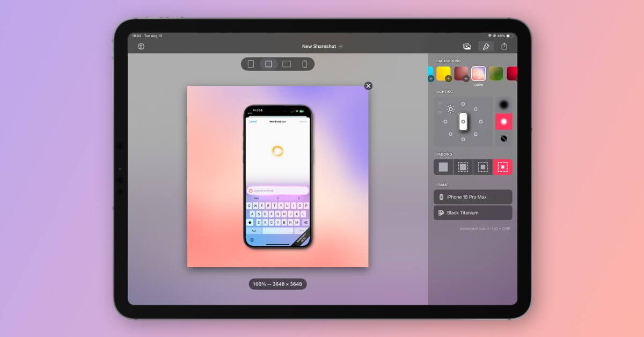Click the 100% — 3648 × 3648 zoom label
This screenshot has width=644, height=337.
coord(277,284)
